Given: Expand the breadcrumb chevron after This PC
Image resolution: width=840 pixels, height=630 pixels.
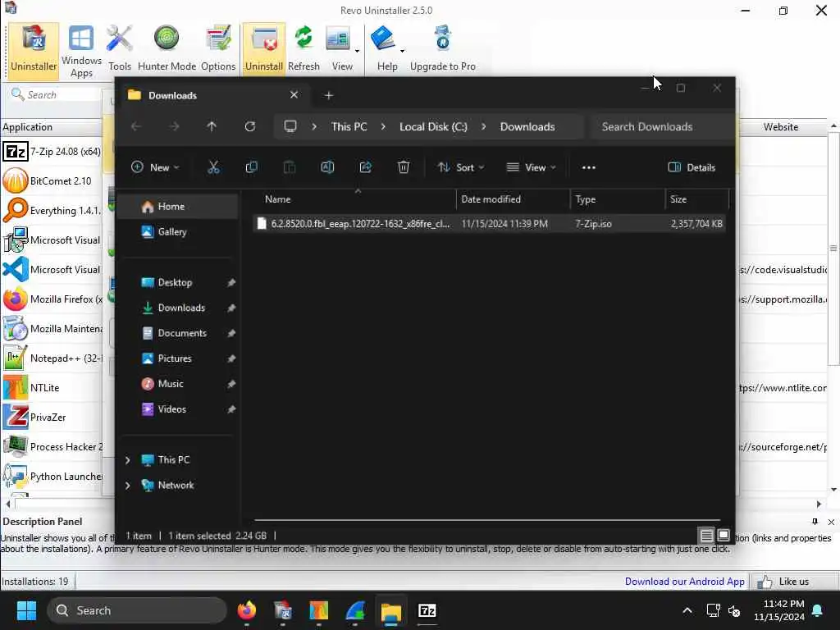Looking at the screenshot, I should tap(383, 126).
